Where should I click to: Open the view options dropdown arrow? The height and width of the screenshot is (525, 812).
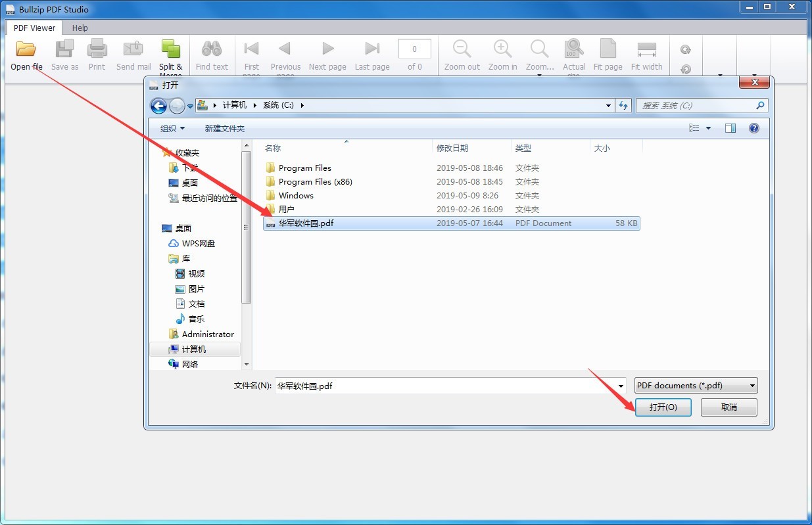coord(709,128)
